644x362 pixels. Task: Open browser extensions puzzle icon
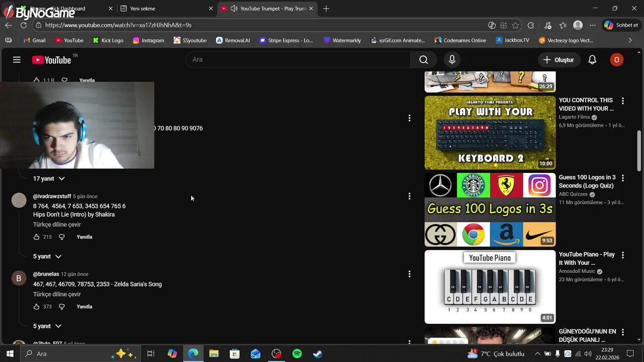(530, 25)
